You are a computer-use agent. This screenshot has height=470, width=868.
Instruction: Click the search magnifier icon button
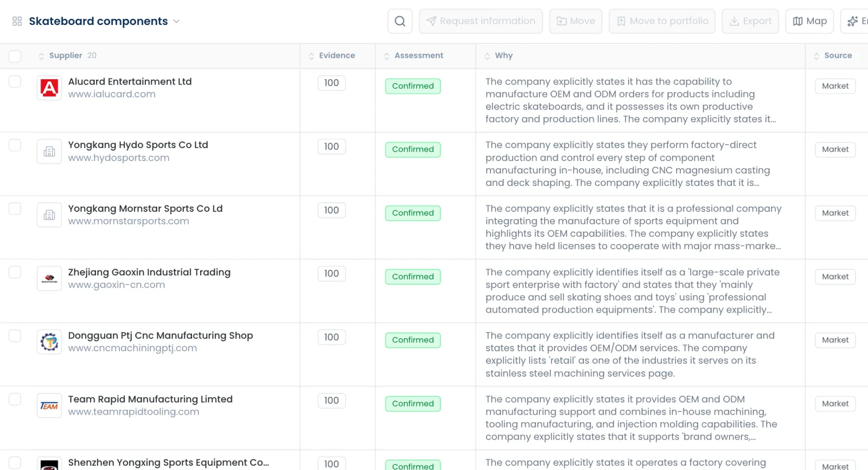tap(400, 21)
